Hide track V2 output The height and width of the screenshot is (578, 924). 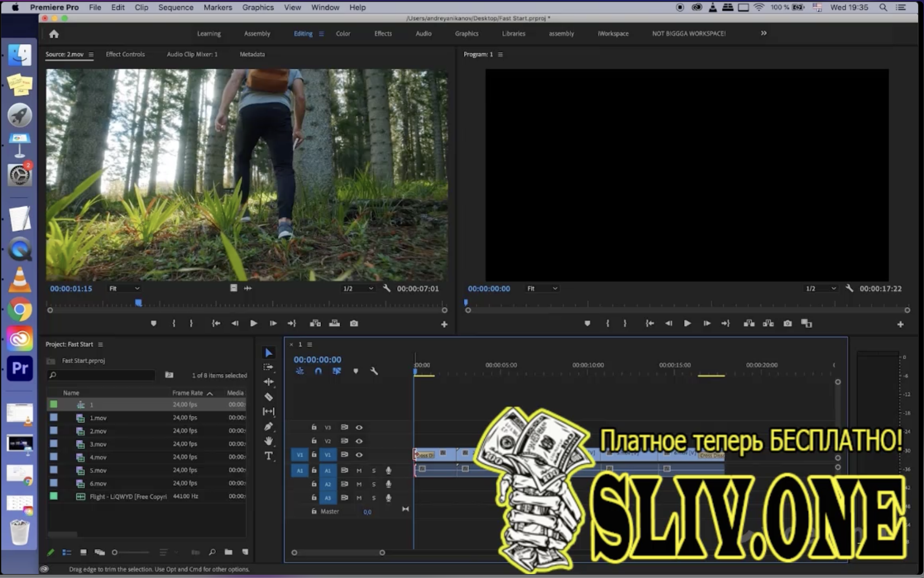coord(359,441)
